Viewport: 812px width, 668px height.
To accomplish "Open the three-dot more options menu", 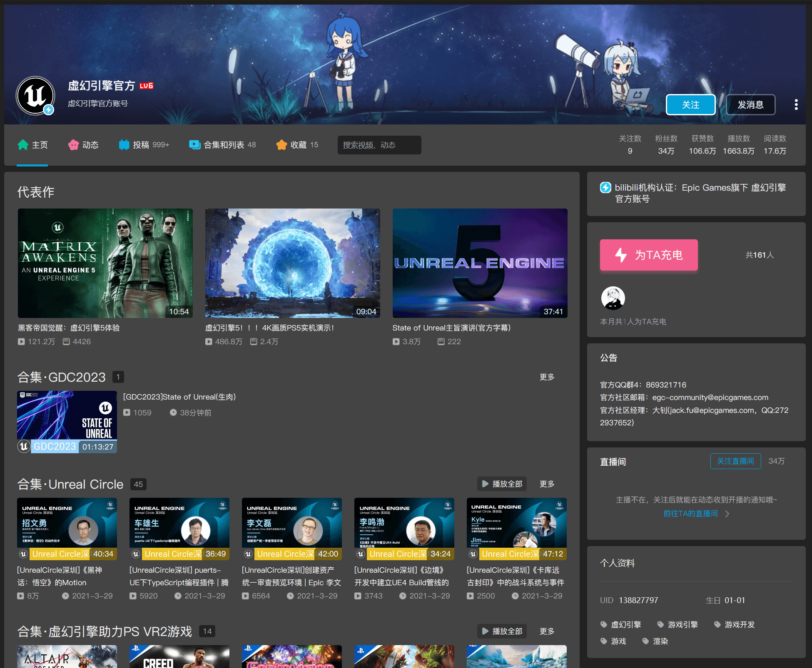I will coord(796,104).
